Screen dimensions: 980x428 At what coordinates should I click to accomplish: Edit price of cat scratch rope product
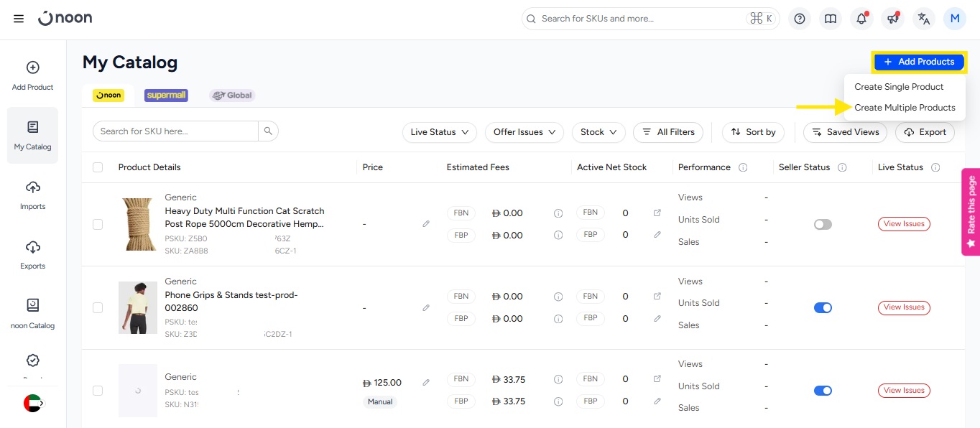(x=426, y=224)
